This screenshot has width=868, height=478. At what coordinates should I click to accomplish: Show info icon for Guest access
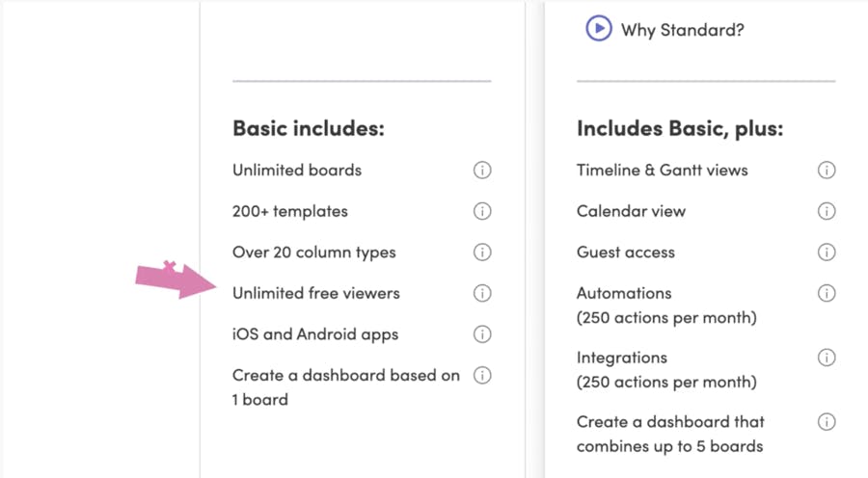coord(827,252)
